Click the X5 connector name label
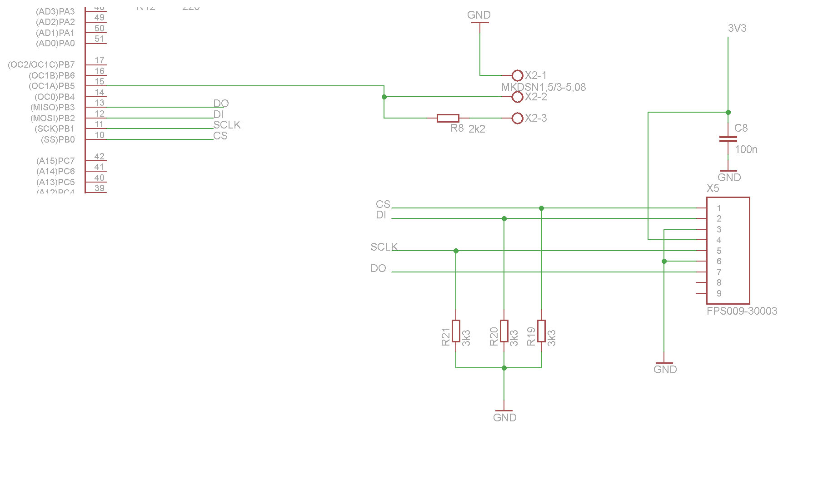 tap(713, 188)
